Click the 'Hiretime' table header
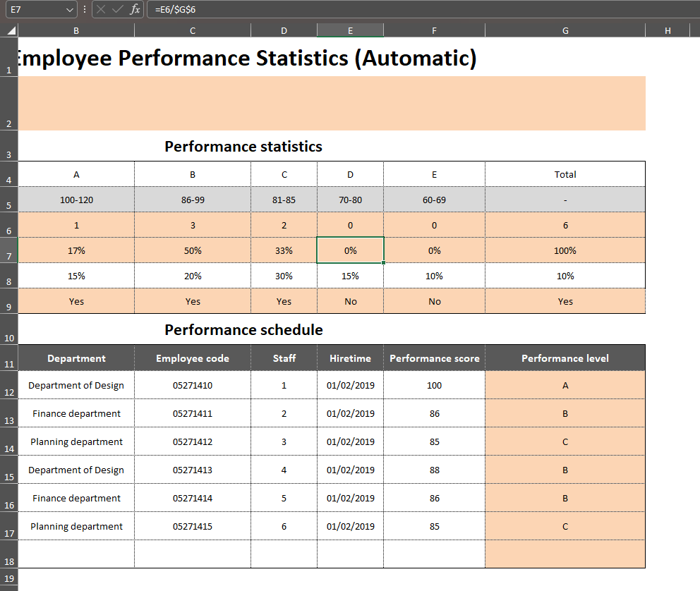 pos(351,358)
